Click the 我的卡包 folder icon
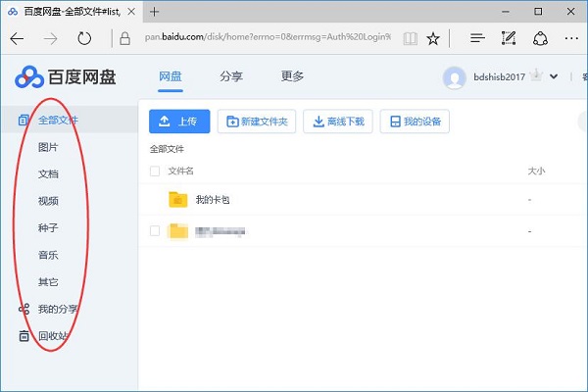 [177, 199]
